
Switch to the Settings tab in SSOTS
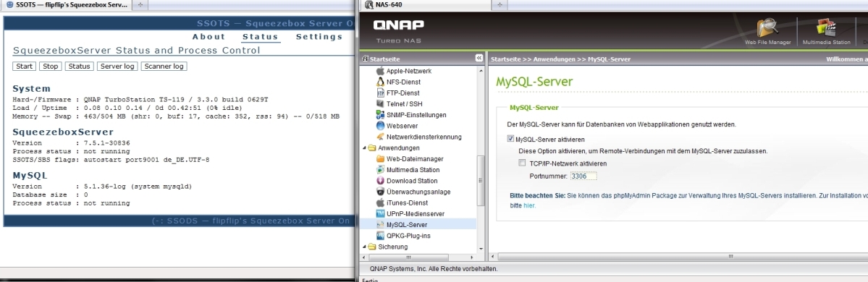(x=319, y=36)
